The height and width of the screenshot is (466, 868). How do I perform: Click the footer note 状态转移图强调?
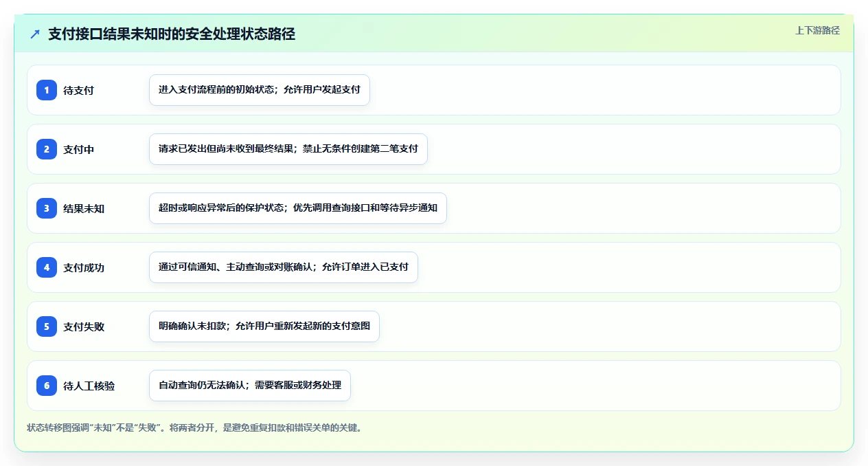click(x=194, y=428)
